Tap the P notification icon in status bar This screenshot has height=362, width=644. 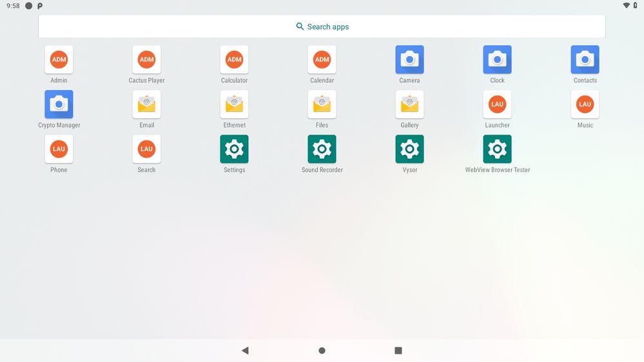40,6
